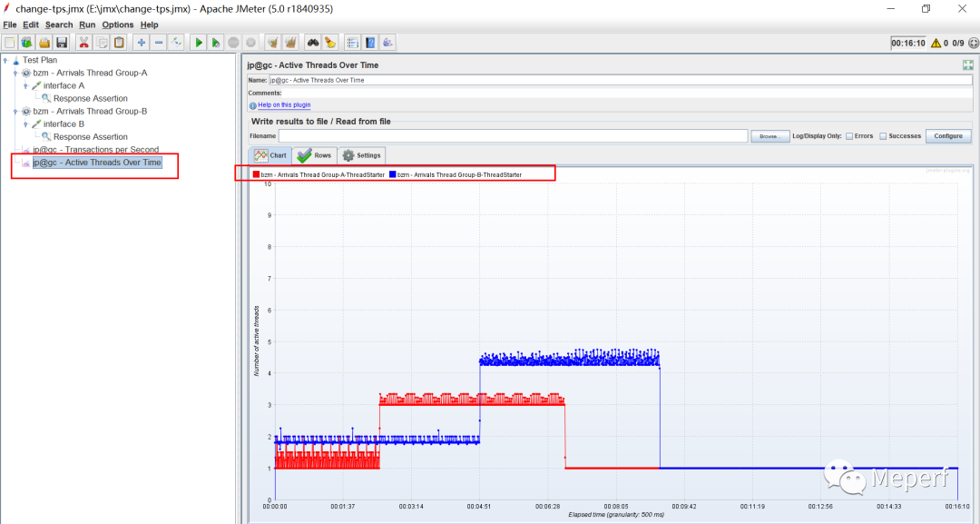This screenshot has width=980, height=524.
Task: Select Response Assertion under interface A
Action: point(91,99)
